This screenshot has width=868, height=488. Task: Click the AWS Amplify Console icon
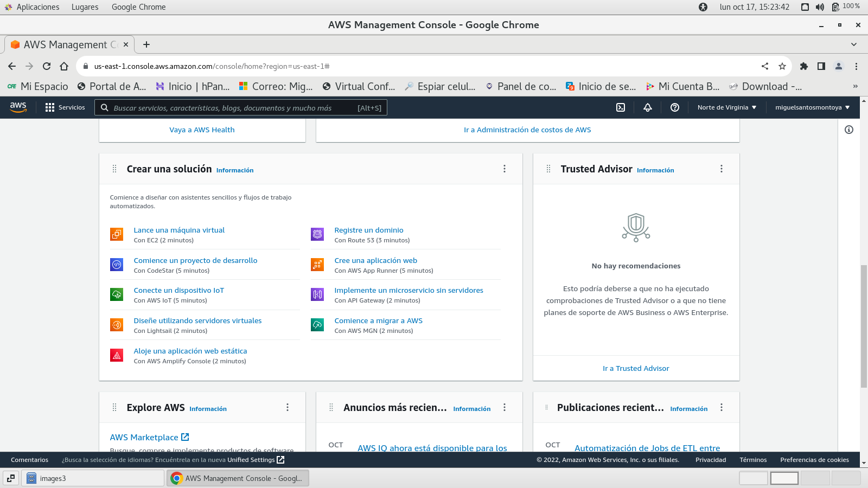tap(117, 355)
